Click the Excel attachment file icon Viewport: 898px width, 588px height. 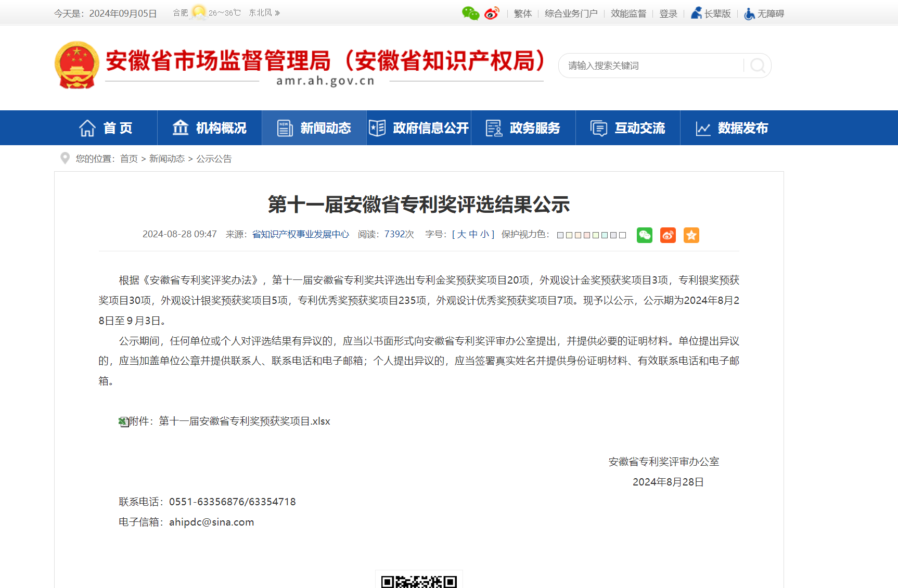coord(123,421)
